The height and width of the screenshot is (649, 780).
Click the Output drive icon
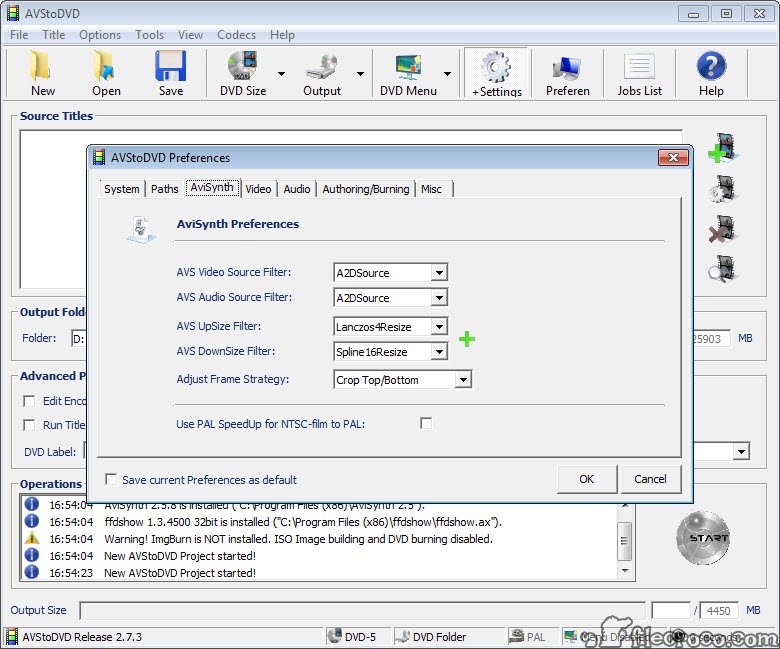pyautogui.click(x=321, y=67)
